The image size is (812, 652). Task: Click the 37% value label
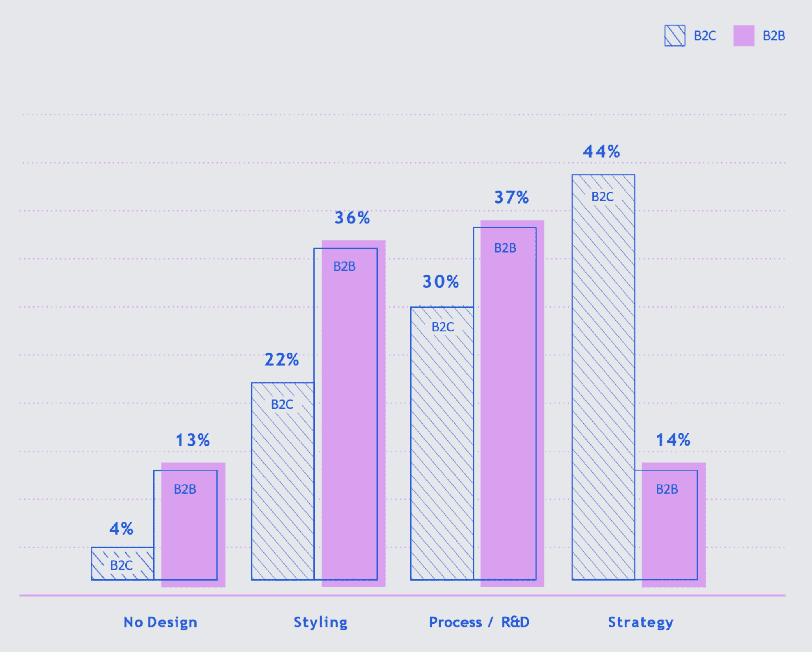(x=512, y=197)
